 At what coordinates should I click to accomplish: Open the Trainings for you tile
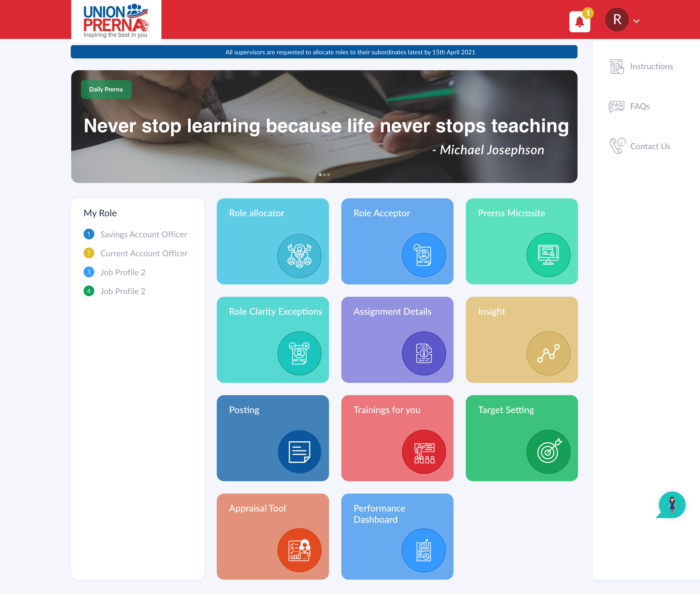click(x=397, y=438)
